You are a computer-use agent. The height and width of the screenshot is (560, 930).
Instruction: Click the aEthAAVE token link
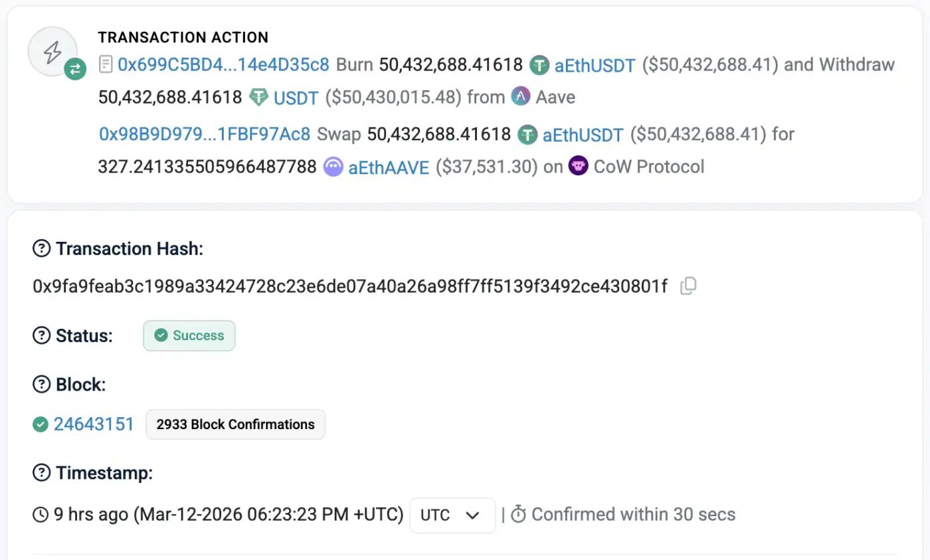[389, 167]
